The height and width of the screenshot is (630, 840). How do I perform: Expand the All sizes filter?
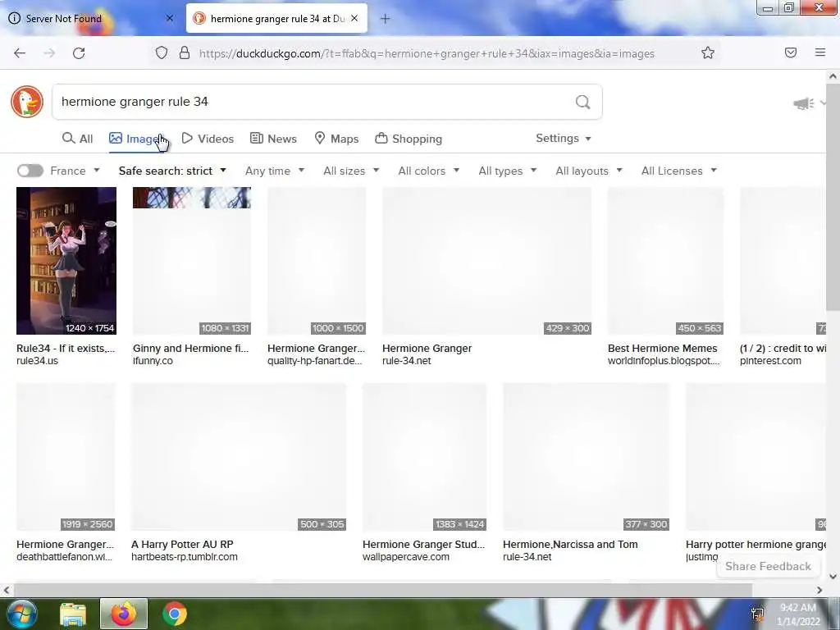click(351, 171)
